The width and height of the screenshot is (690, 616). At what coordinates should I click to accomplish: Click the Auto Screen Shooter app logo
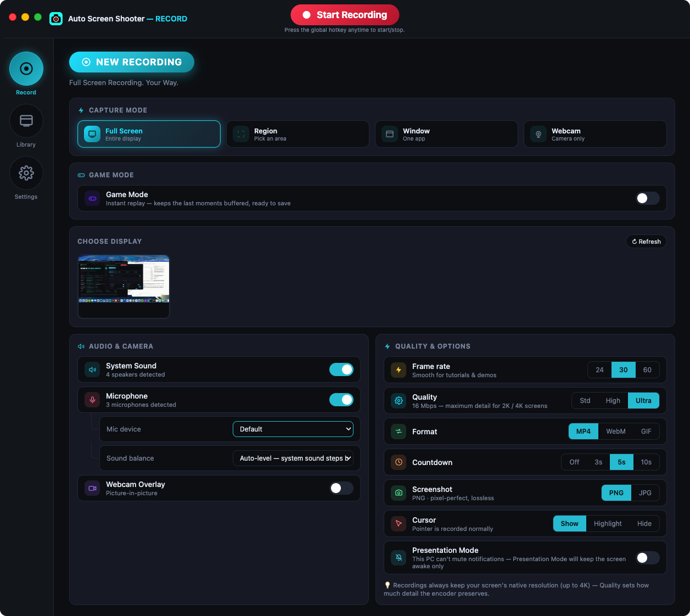[56, 19]
